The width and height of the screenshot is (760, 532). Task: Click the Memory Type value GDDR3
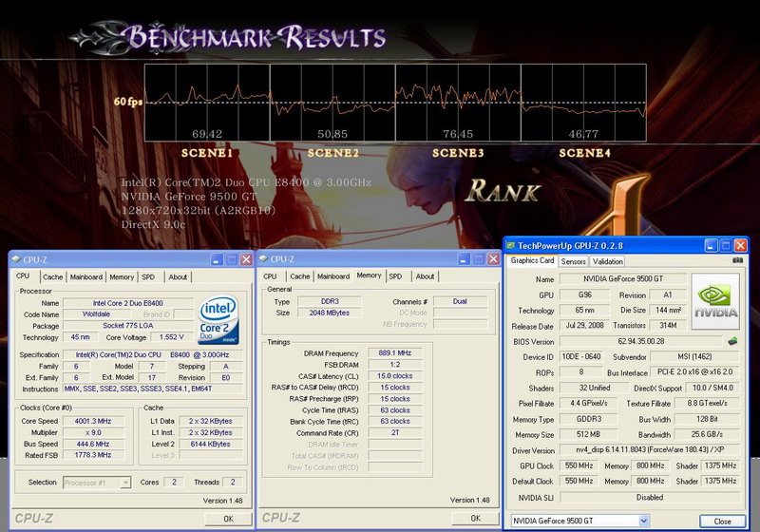point(589,419)
